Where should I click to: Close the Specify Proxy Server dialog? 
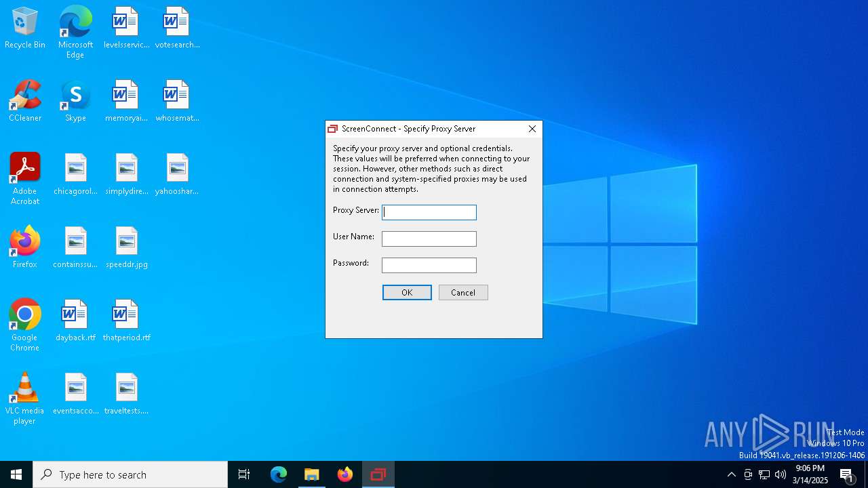(x=532, y=129)
